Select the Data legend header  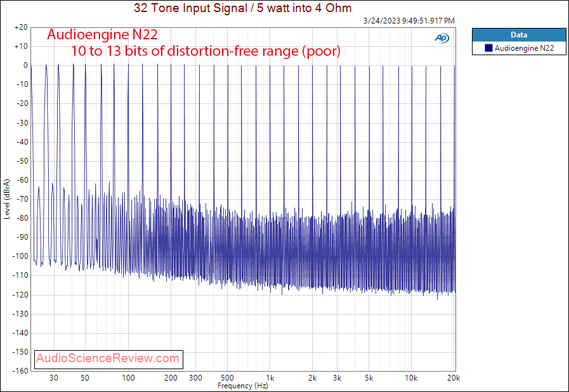[519, 35]
